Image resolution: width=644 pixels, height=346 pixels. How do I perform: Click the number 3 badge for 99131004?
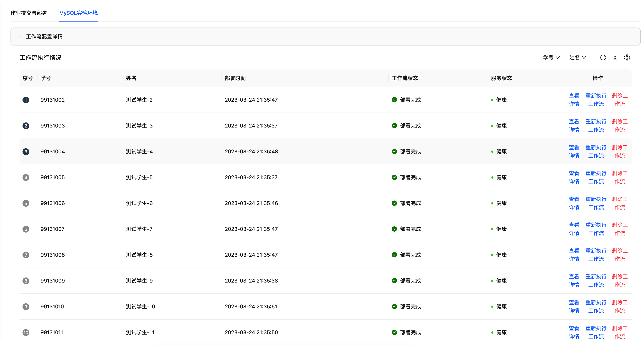point(26,152)
